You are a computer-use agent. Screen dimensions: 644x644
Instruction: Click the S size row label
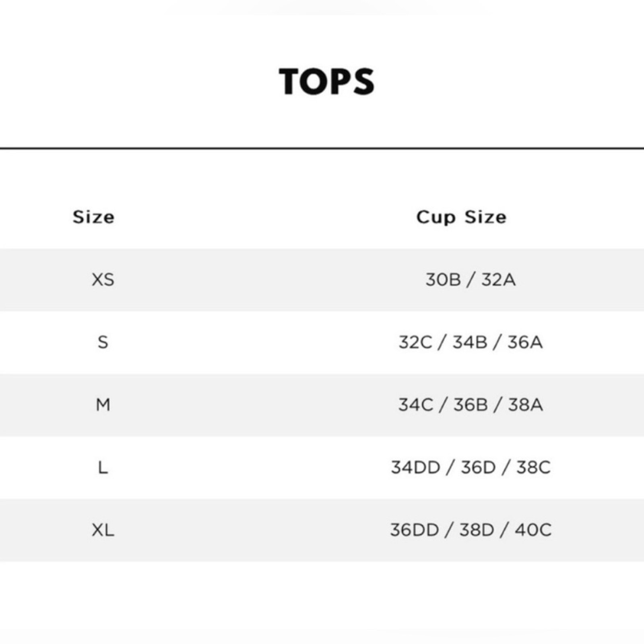click(103, 342)
